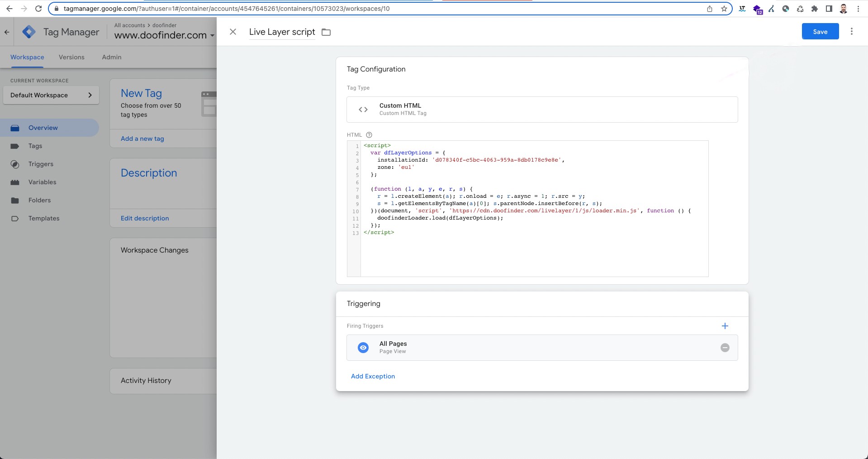The image size is (868, 459).
Task: Click the Folders icon in sidebar
Action: (15, 201)
